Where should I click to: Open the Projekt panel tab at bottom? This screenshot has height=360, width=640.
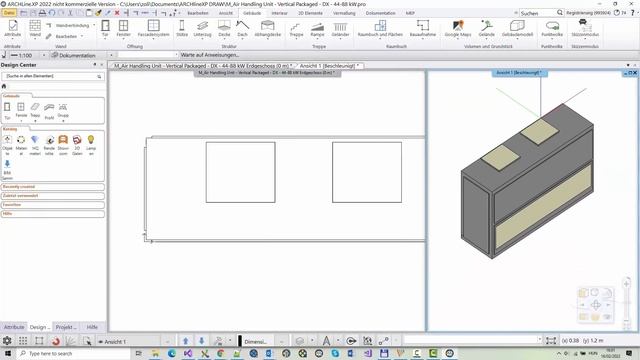[66, 327]
